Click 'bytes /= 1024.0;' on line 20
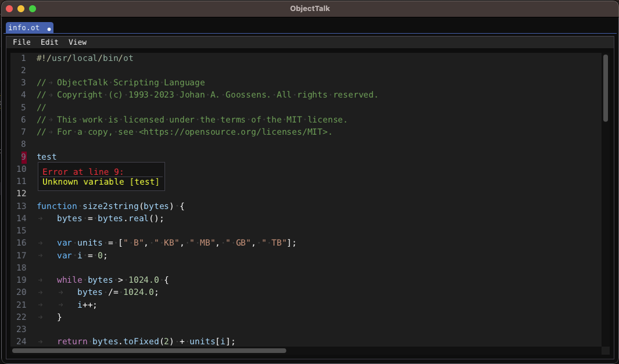619x364 pixels. tap(118, 292)
